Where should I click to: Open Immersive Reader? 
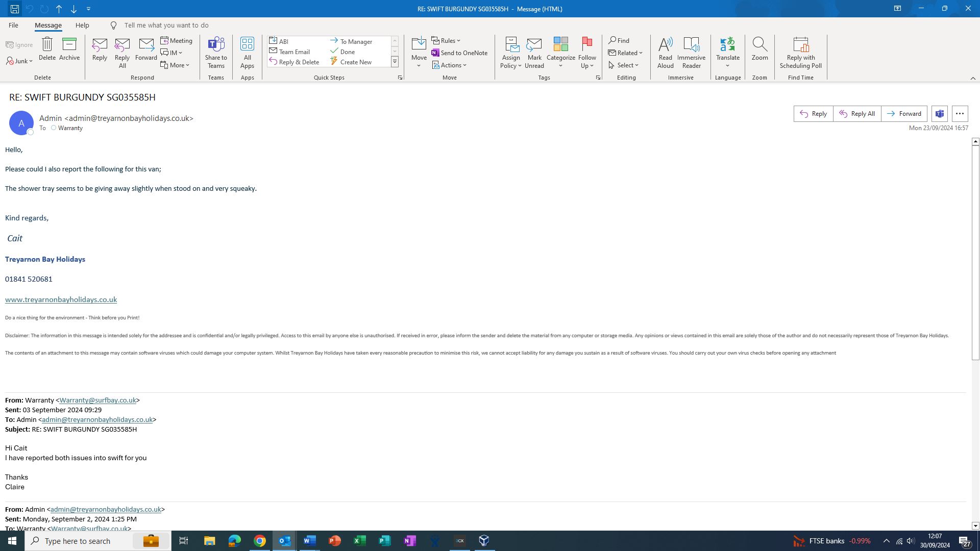(691, 52)
